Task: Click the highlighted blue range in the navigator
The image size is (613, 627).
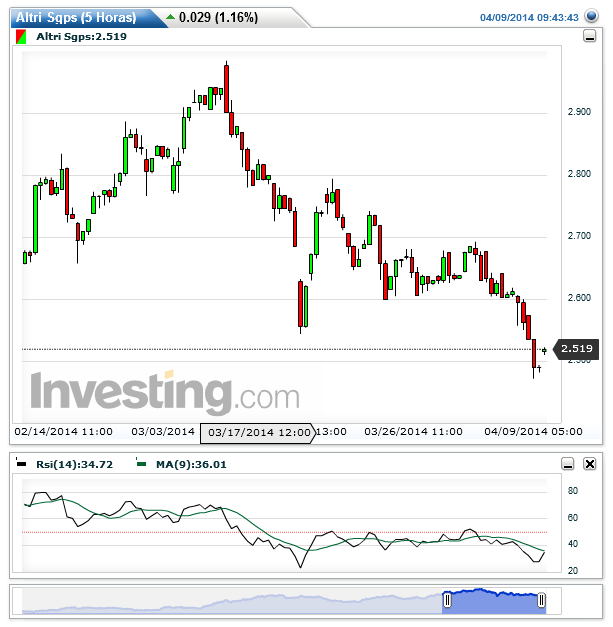Action: [494, 602]
